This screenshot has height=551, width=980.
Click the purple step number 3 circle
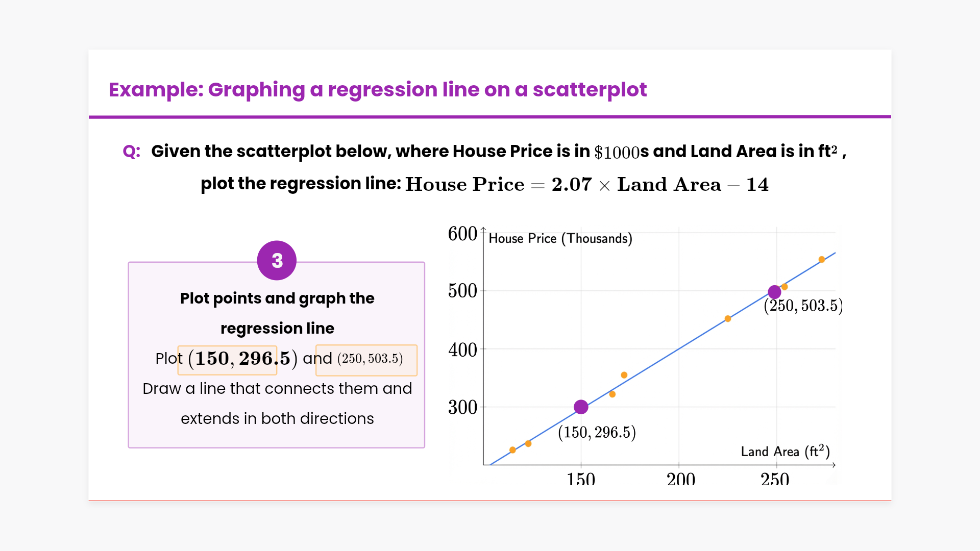[277, 261]
